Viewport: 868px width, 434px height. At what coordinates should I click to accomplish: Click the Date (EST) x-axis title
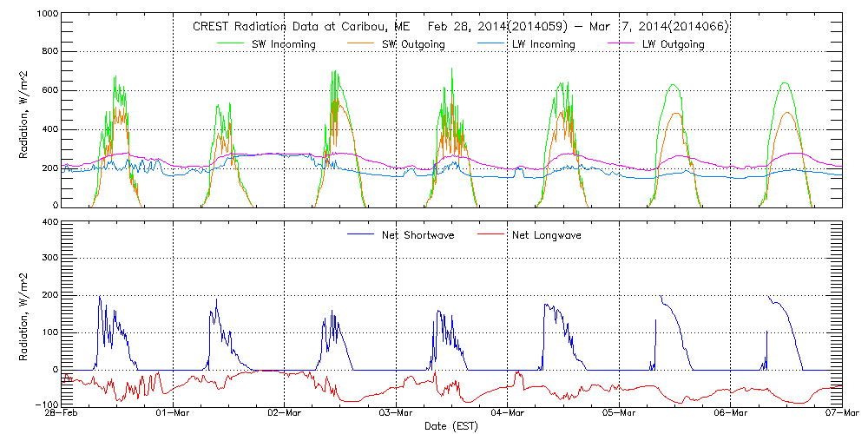452,427
